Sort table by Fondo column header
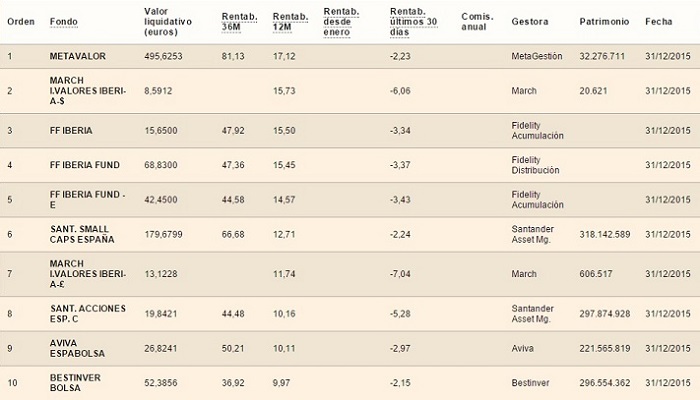 pyautogui.click(x=62, y=20)
